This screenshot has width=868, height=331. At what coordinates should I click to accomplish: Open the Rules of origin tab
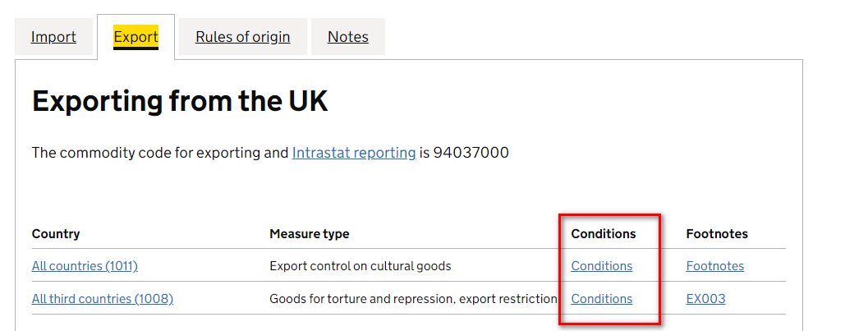point(242,37)
